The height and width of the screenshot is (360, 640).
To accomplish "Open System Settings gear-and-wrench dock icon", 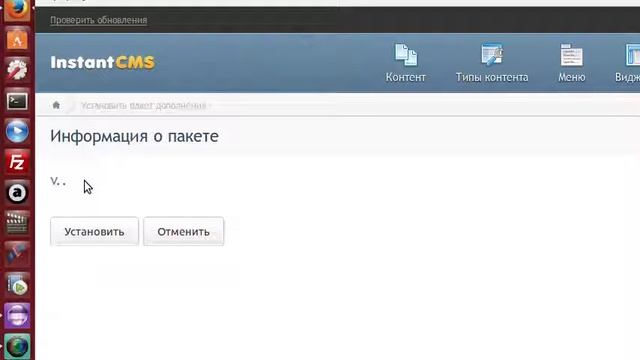I will click(17, 69).
